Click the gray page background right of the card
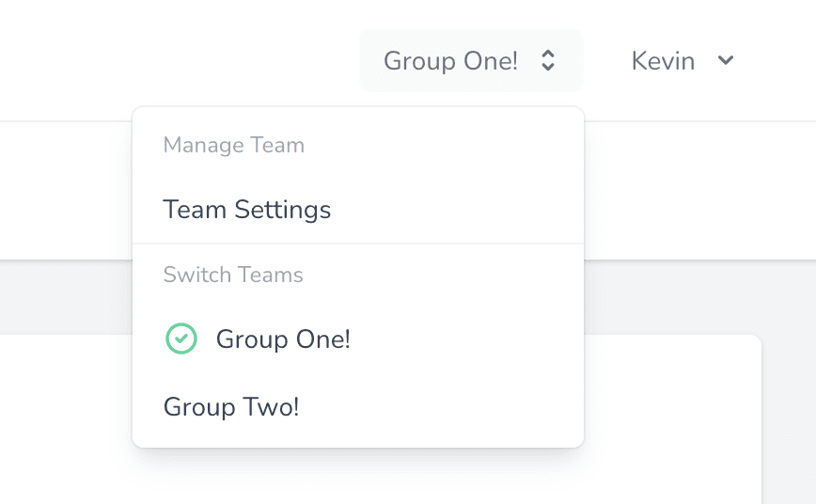 tap(790, 395)
